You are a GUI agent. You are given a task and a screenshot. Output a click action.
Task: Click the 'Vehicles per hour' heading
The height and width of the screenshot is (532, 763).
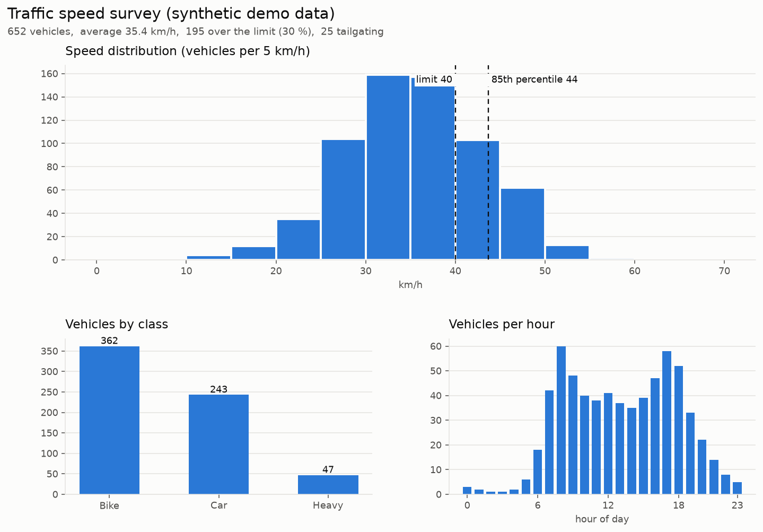tap(502, 325)
